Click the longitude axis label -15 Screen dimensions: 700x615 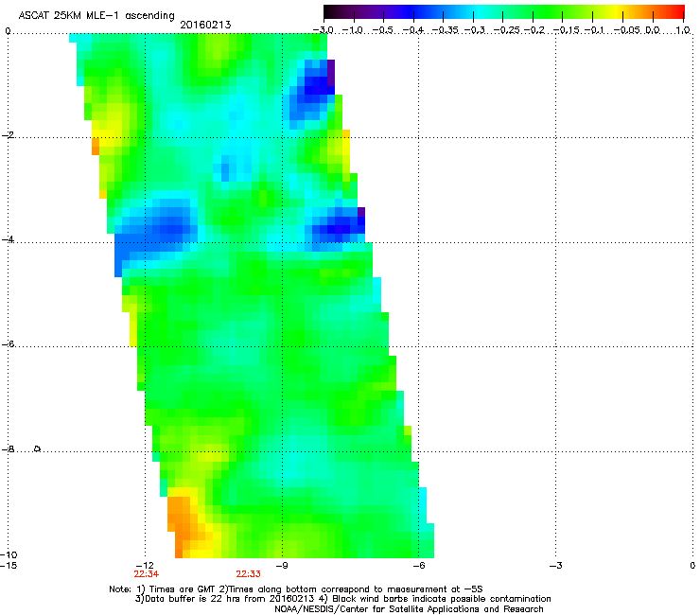point(9,566)
